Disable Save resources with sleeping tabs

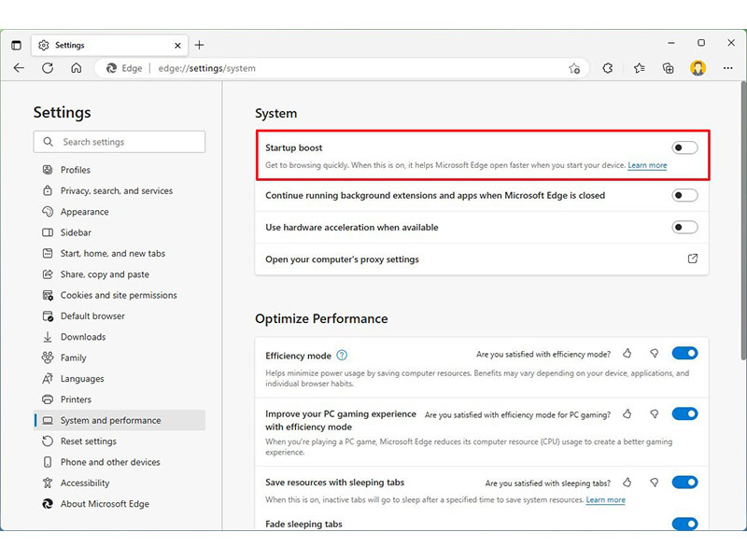[x=684, y=483]
